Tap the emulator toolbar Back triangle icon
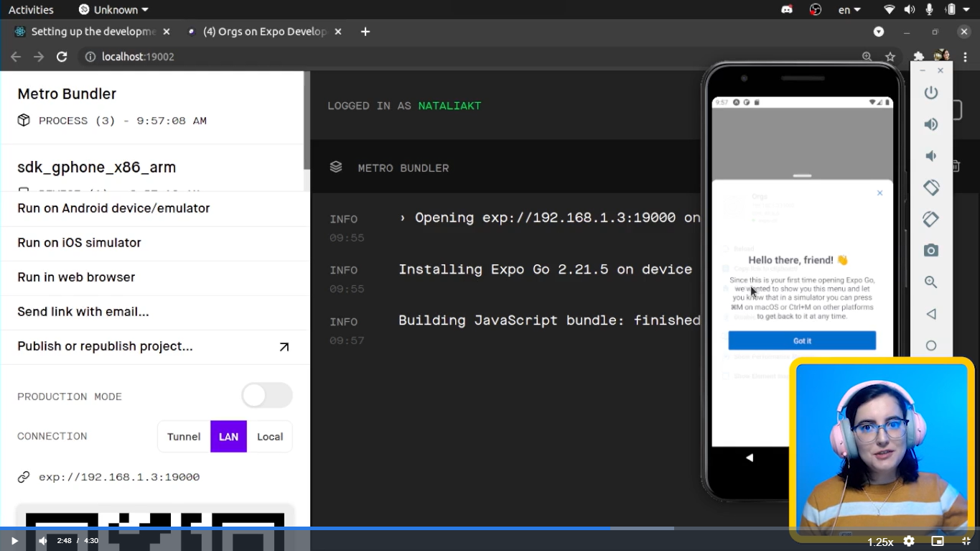This screenshot has height=551, width=980. [931, 314]
